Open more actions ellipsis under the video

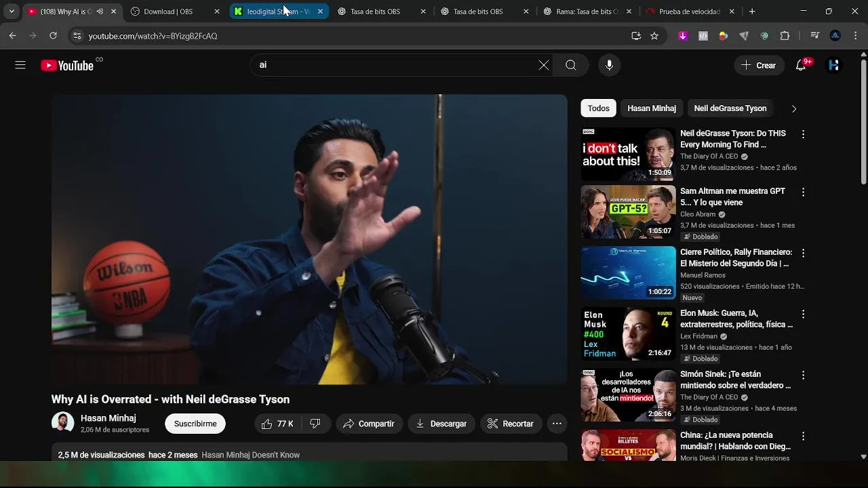(x=557, y=424)
